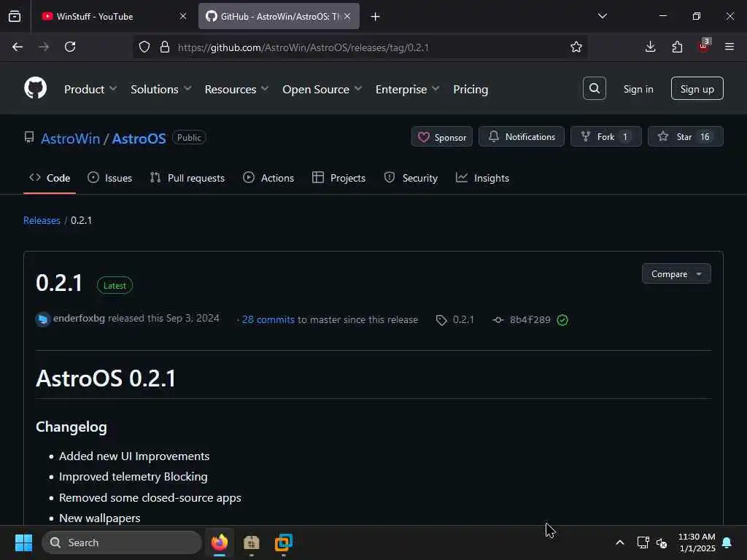Open the Windows Start menu
The height and width of the screenshot is (560, 747).
tap(23, 542)
